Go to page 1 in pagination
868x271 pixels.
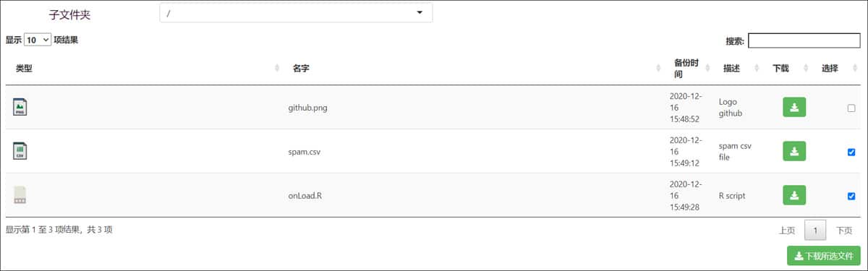[815, 231]
